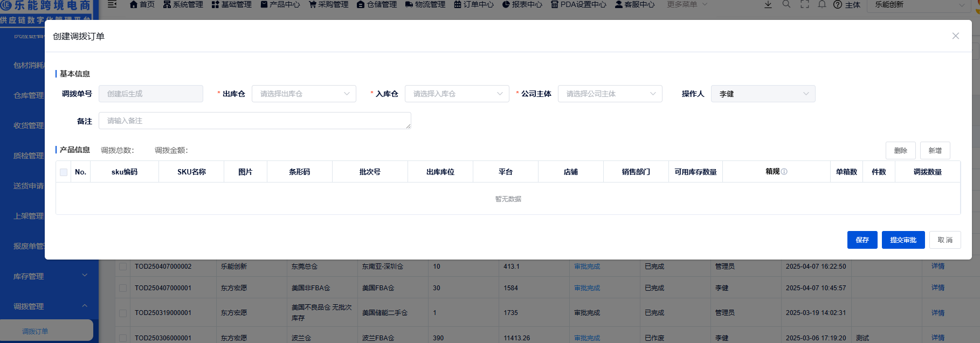
Task: Click the 可用库存数量 column header
Action: (x=695, y=172)
